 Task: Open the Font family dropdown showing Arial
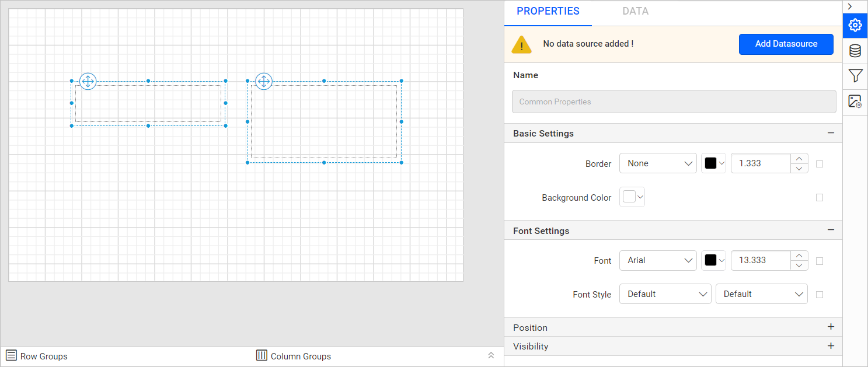[x=658, y=260]
